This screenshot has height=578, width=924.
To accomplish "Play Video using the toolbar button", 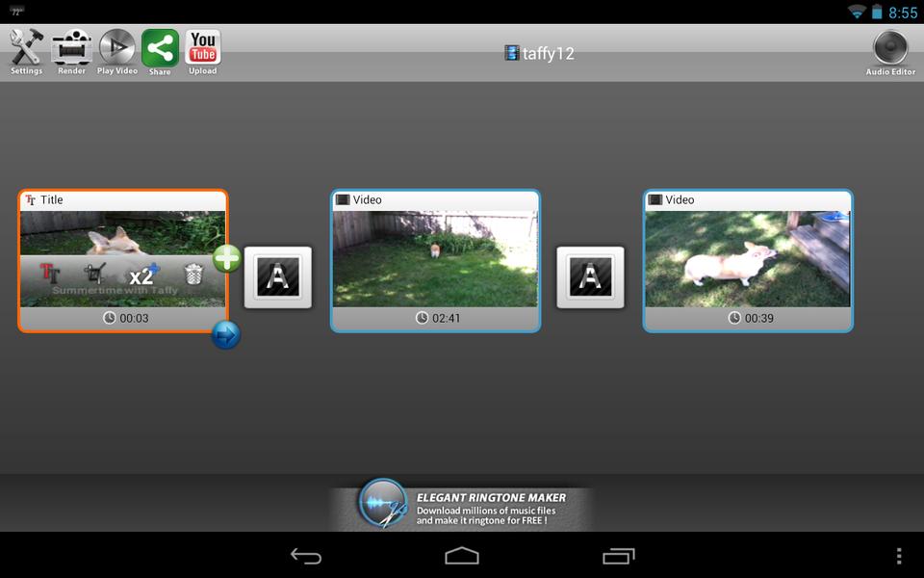I will (117, 51).
